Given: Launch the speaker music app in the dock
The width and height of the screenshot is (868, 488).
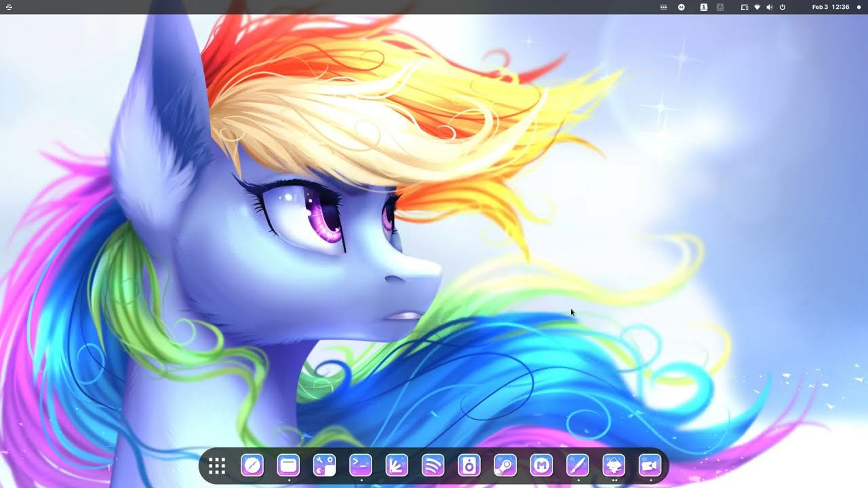Looking at the screenshot, I should (x=469, y=466).
